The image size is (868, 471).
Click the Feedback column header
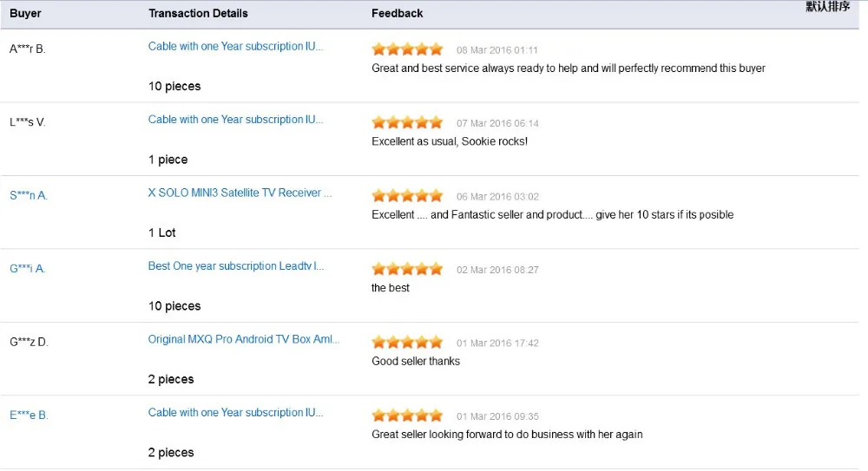(x=397, y=13)
